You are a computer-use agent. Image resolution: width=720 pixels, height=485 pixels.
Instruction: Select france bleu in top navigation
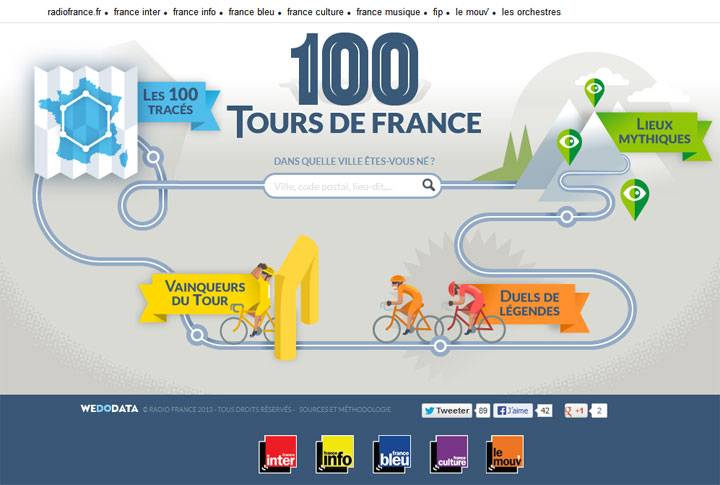pyautogui.click(x=251, y=12)
